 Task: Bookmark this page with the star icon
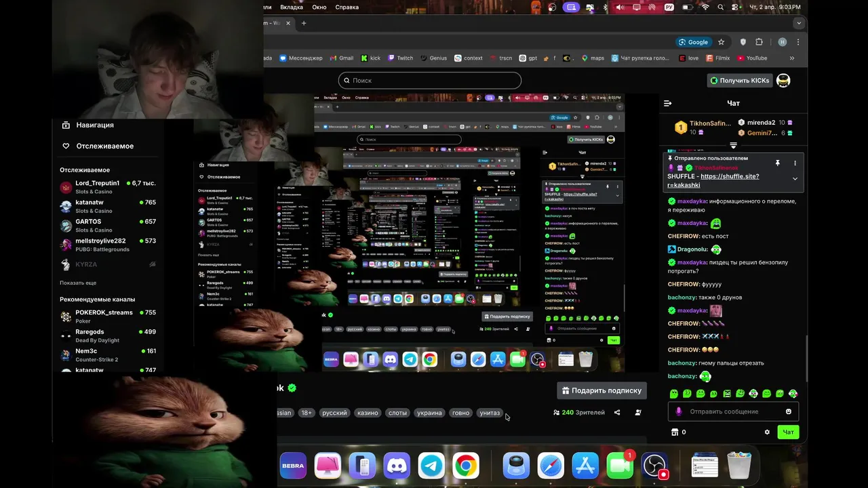click(721, 42)
